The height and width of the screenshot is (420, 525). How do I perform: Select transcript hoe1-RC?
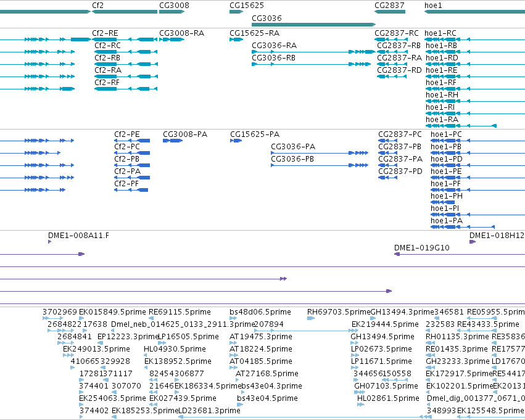[x=440, y=33]
